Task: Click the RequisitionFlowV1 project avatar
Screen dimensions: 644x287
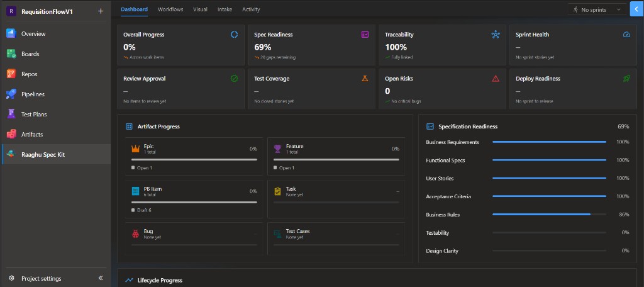Action: coord(11,11)
